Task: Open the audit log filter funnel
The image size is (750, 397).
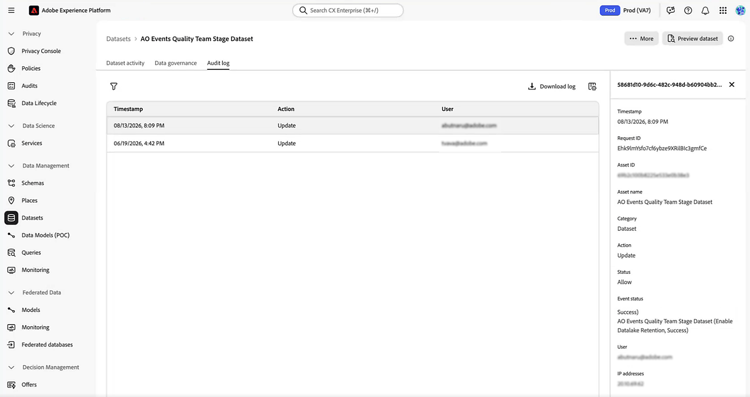Action: pyautogui.click(x=113, y=87)
